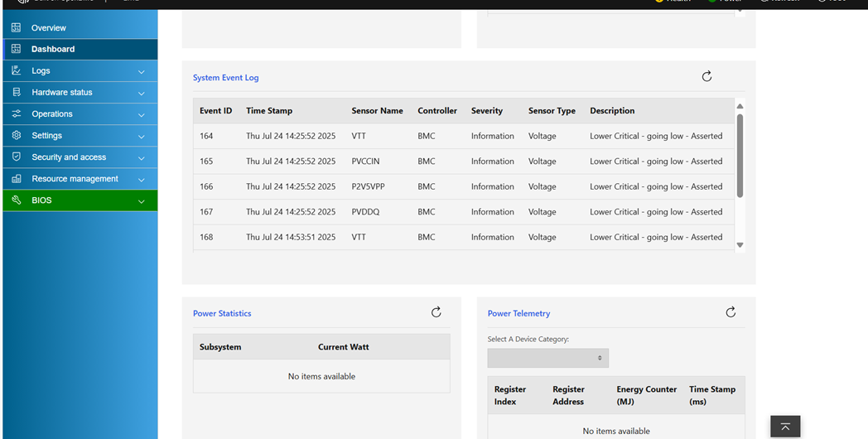Select event row 166 for P2V5VPP
Screen dimensions: 868x439
tap(462, 186)
